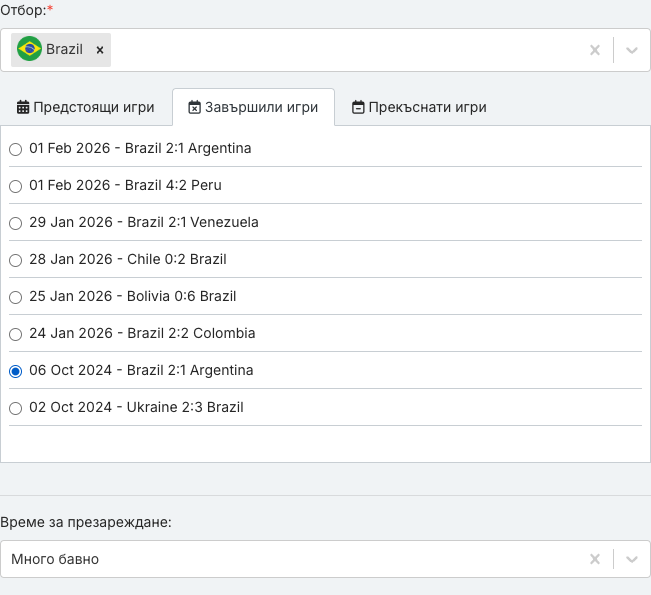Clear all selections in team field
Screen dimensions: 651x595
click(595, 50)
